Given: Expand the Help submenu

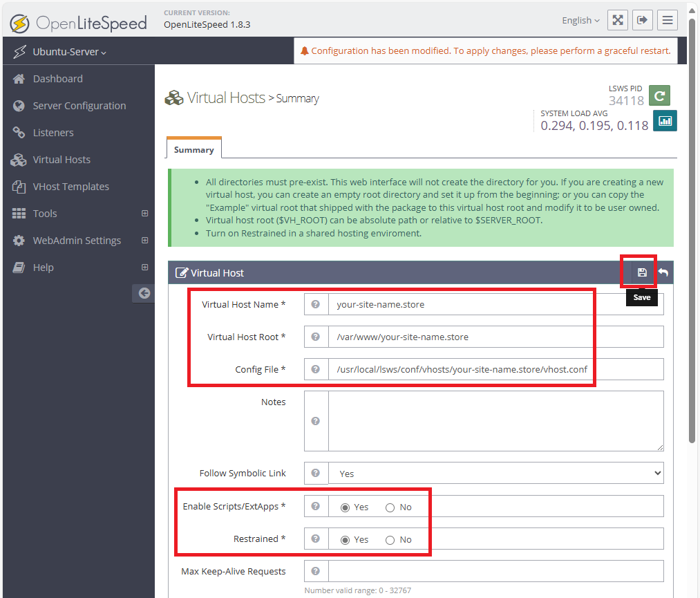Looking at the screenshot, I should coord(144,267).
